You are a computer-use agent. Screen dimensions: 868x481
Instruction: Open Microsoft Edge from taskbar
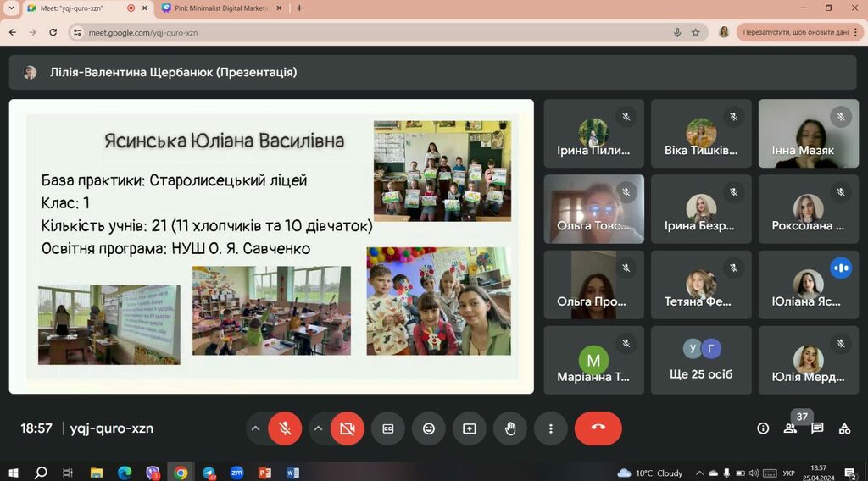(x=125, y=473)
